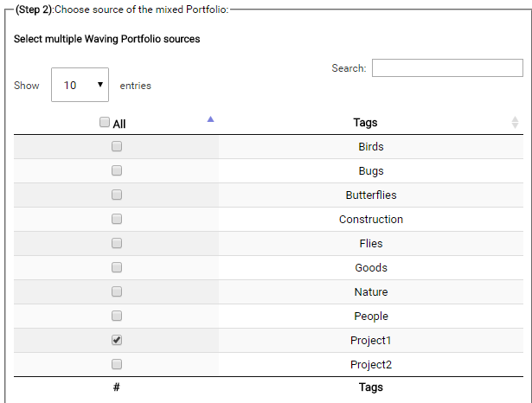Click the footer Tags label

(371, 387)
